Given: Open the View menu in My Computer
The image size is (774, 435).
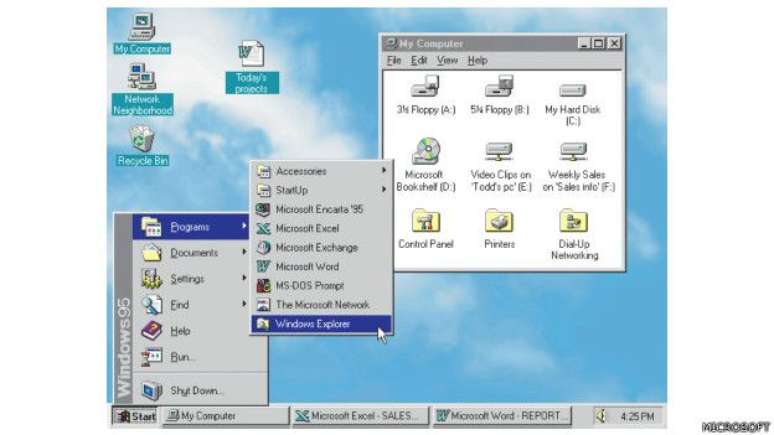Looking at the screenshot, I should tap(447, 60).
